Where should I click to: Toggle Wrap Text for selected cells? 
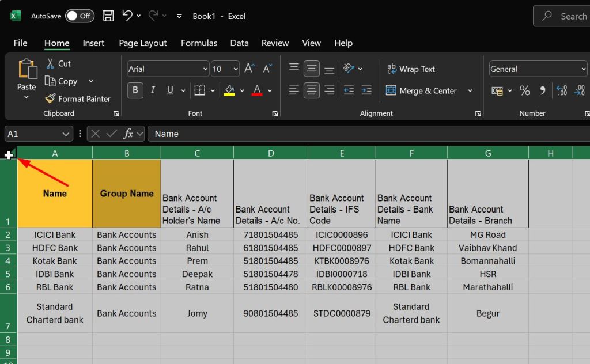411,69
